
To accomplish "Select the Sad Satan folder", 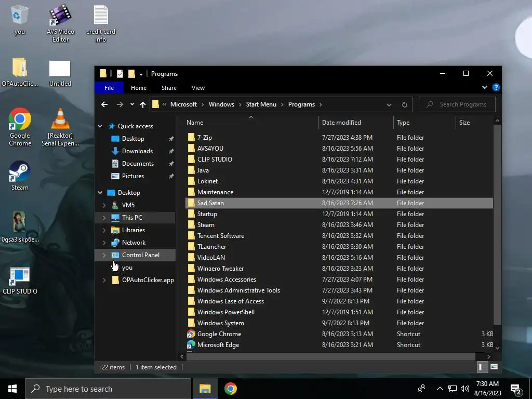I will click(339, 203).
